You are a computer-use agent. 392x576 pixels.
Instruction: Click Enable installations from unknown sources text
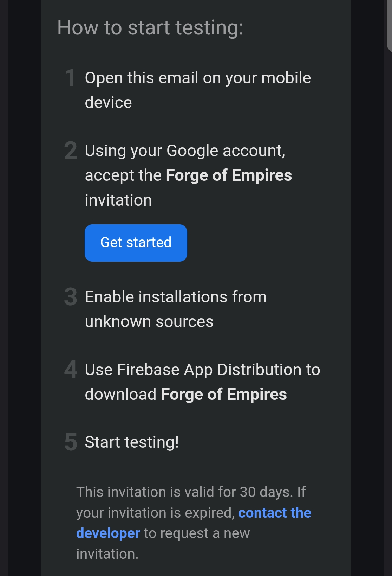(176, 297)
